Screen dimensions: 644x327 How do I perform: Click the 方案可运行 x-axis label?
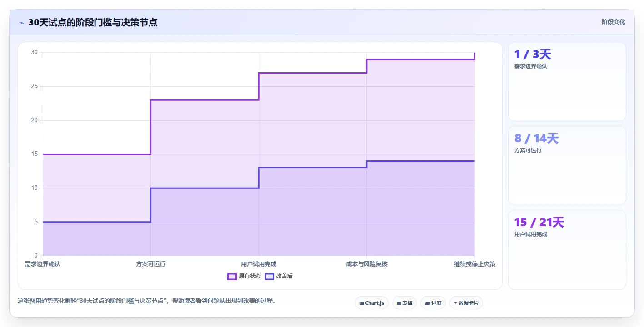pos(151,264)
